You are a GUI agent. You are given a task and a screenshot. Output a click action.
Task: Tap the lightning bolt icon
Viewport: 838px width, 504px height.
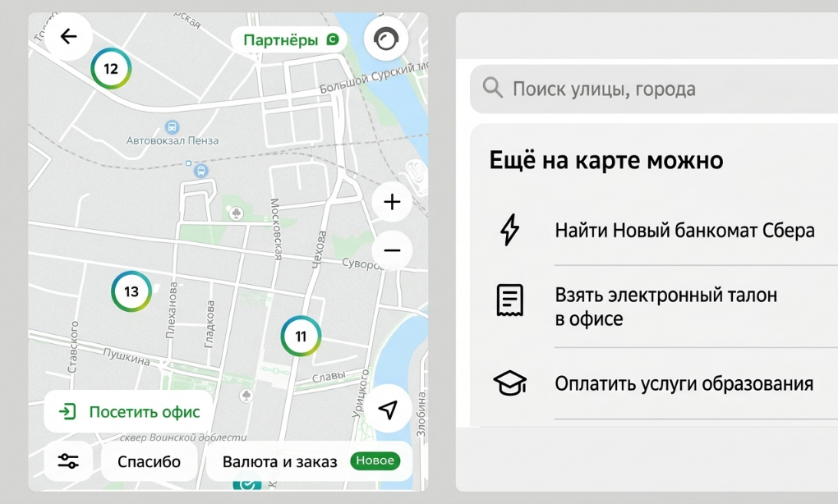pos(510,230)
